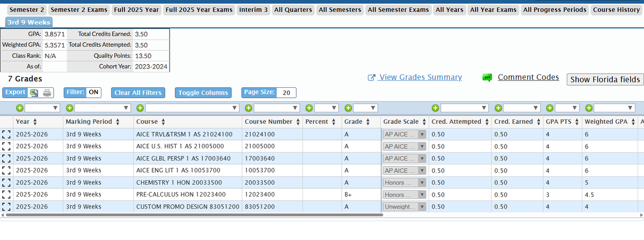This screenshot has height=240, width=644.
Task: Click the 4.5 Weighted GPA cell
Action: pos(610,194)
